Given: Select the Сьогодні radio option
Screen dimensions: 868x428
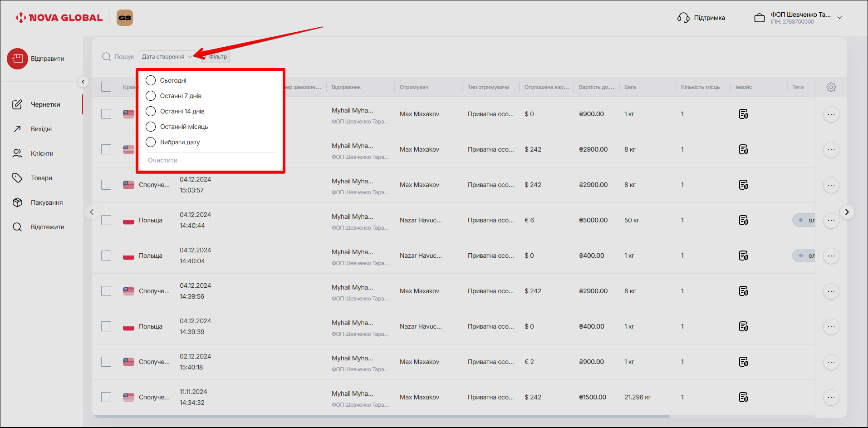Looking at the screenshot, I should pos(151,80).
